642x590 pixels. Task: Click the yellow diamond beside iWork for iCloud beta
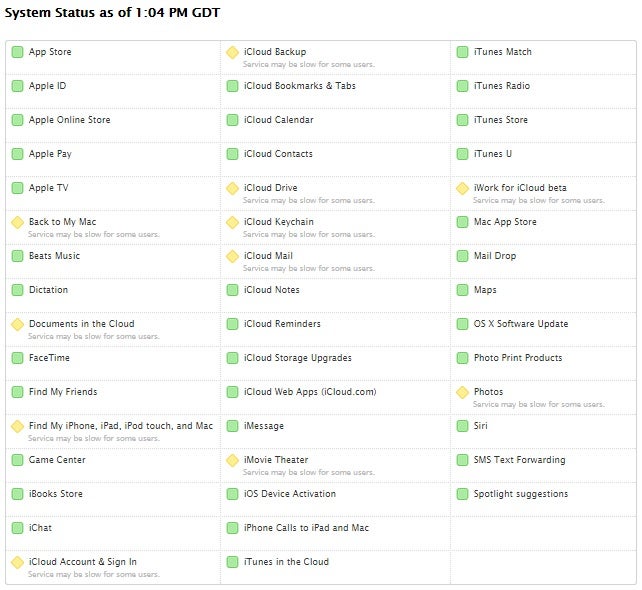[462, 188]
